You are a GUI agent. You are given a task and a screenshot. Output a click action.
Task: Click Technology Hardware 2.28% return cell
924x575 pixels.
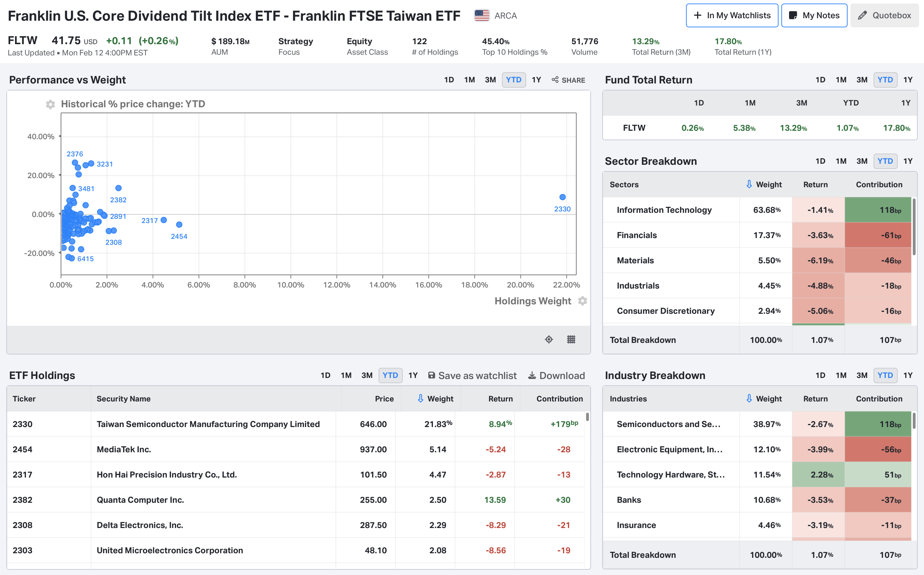[x=818, y=475]
